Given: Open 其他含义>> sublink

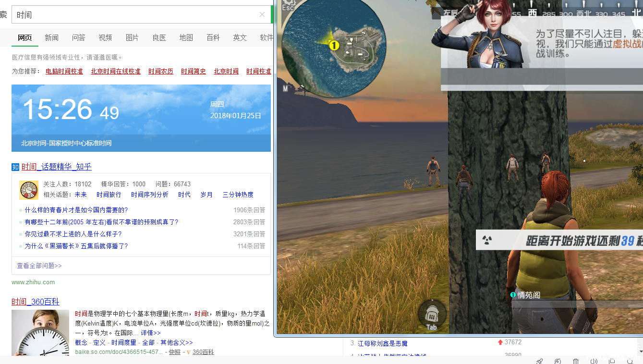Looking at the screenshot, I should click(x=176, y=342).
